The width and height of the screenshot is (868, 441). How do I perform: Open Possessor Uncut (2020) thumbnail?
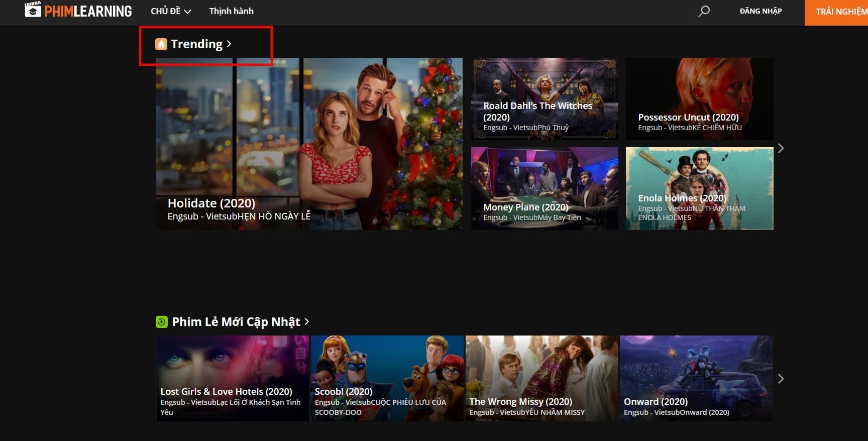tap(699, 99)
